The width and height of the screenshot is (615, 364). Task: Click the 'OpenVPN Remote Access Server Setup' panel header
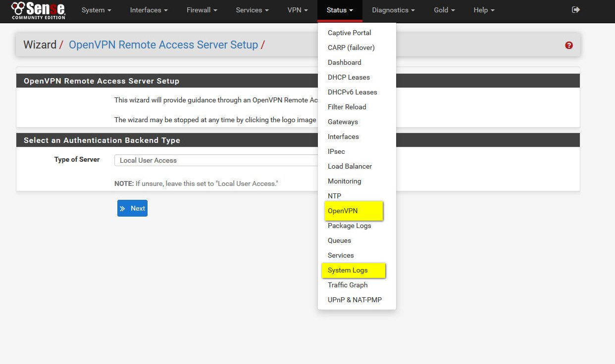pos(102,81)
